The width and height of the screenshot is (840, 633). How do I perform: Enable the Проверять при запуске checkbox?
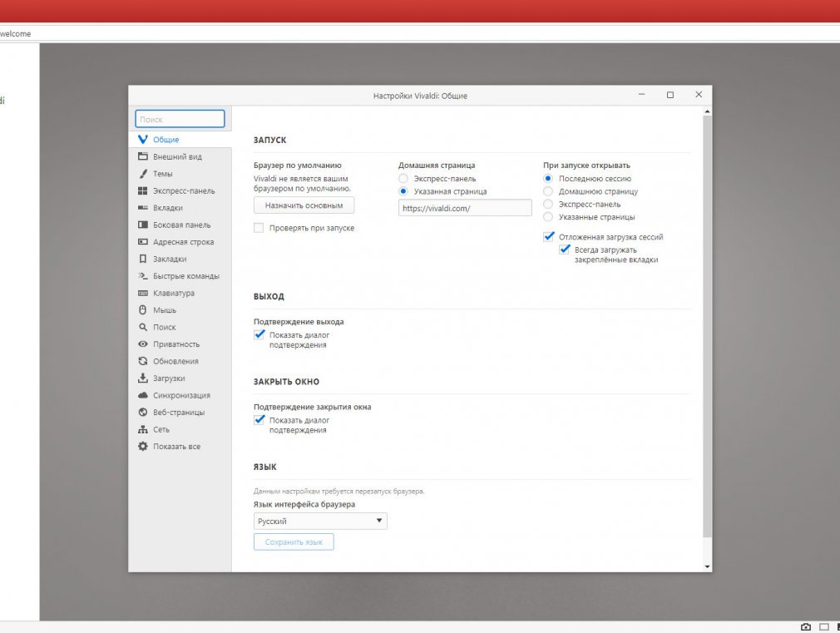pos(259,228)
